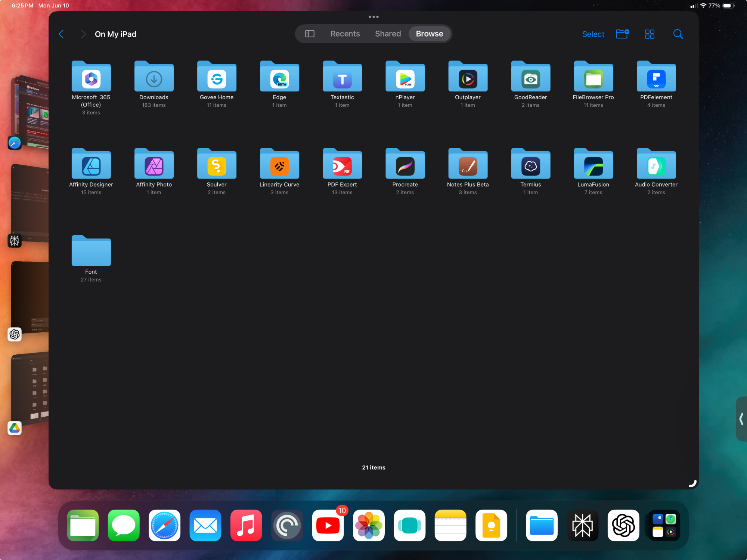Go forward with the right chevron
This screenshot has width=747, height=560.
click(83, 34)
